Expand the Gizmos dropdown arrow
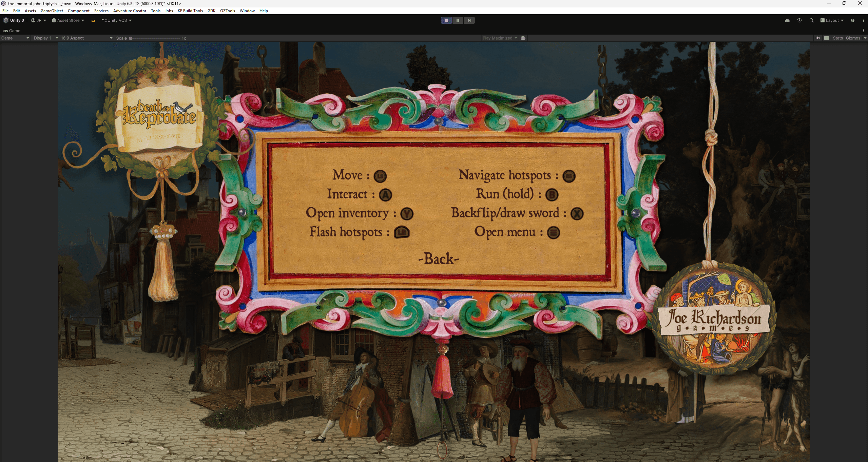Viewport: 868px width, 462px height. 865,38
